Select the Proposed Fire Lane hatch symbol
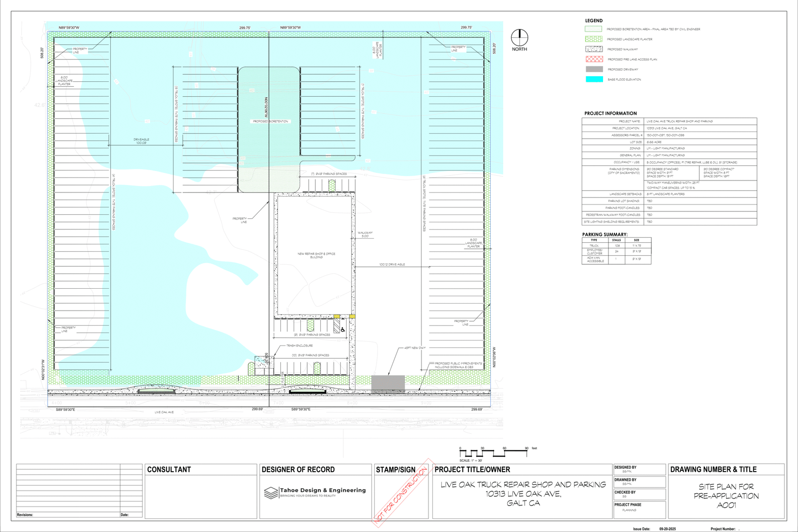This screenshot has height=532, width=798. click(594, 59)
